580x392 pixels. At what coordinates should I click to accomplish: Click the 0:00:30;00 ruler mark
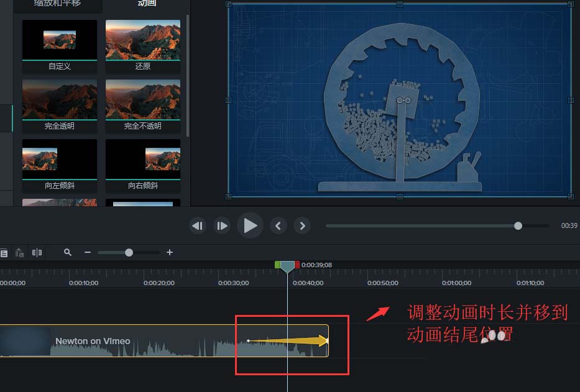click(x=233, y=283)
